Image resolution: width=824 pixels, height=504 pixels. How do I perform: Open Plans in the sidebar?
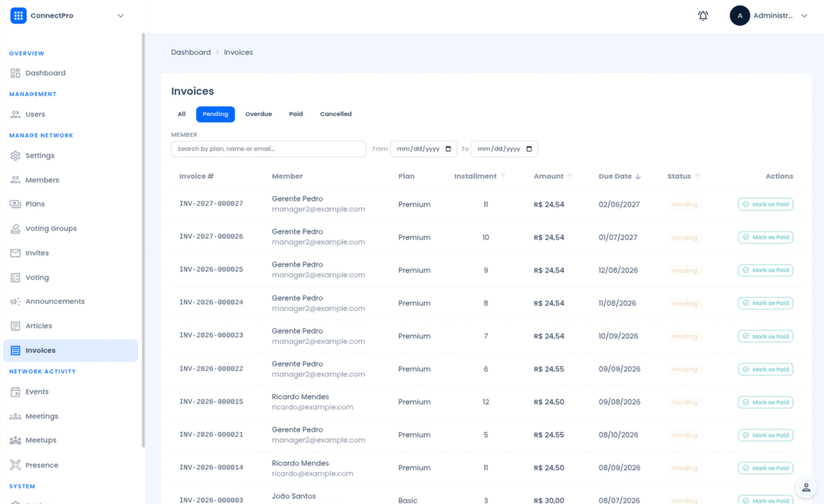point(71,204)
